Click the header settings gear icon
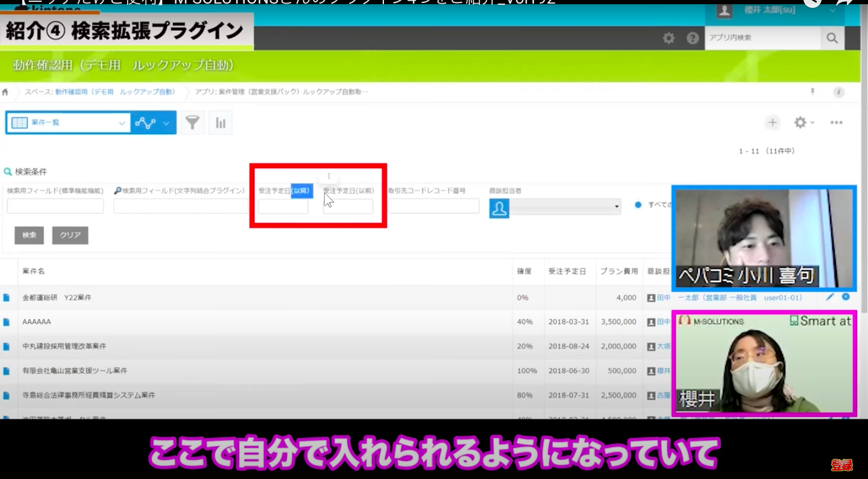The height and width of the screenshot is (479, 868). (668, 38)
